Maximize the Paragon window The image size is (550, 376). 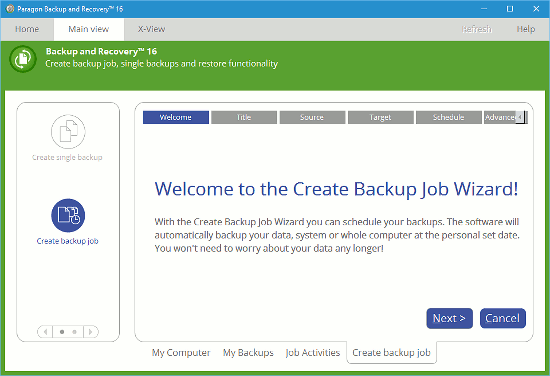[x=510, y=9]
